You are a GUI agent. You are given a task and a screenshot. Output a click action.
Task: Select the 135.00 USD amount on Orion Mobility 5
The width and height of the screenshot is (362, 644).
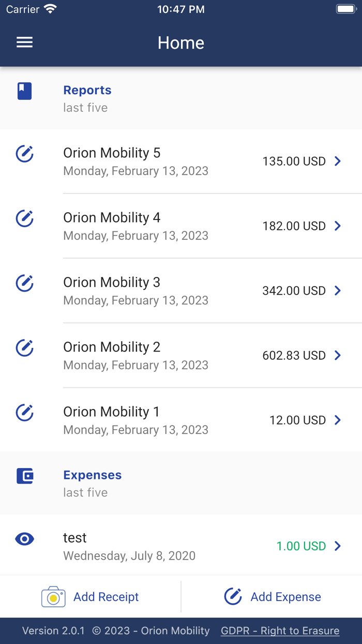click(294, 161)
